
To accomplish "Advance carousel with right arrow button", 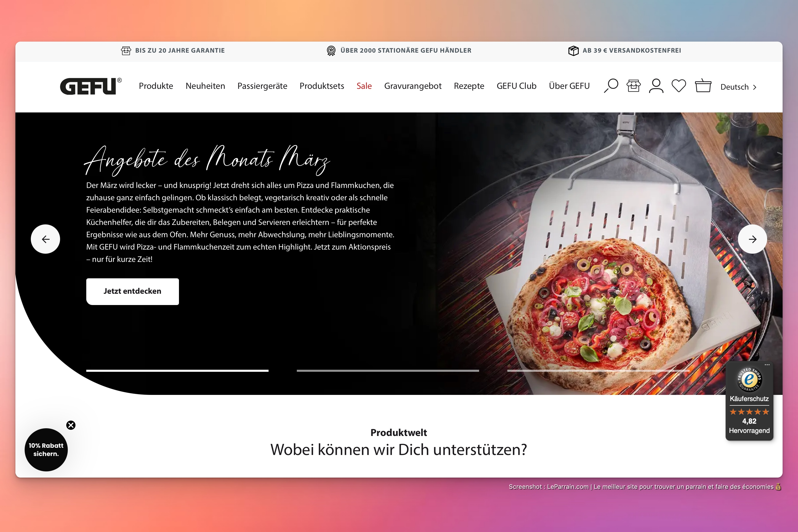I will [752, 239].
